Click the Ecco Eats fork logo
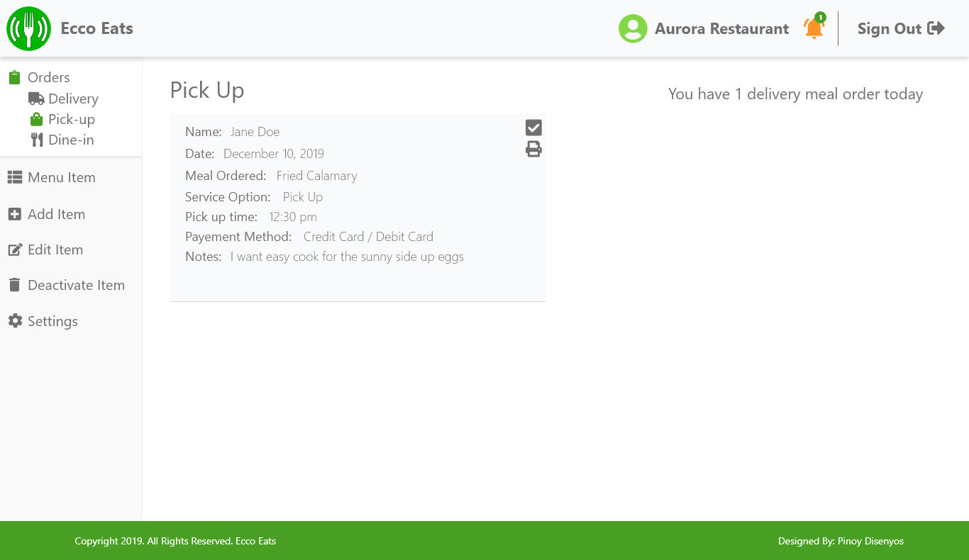The width and height of the screenshot is (969, 560). coord(28,29)
